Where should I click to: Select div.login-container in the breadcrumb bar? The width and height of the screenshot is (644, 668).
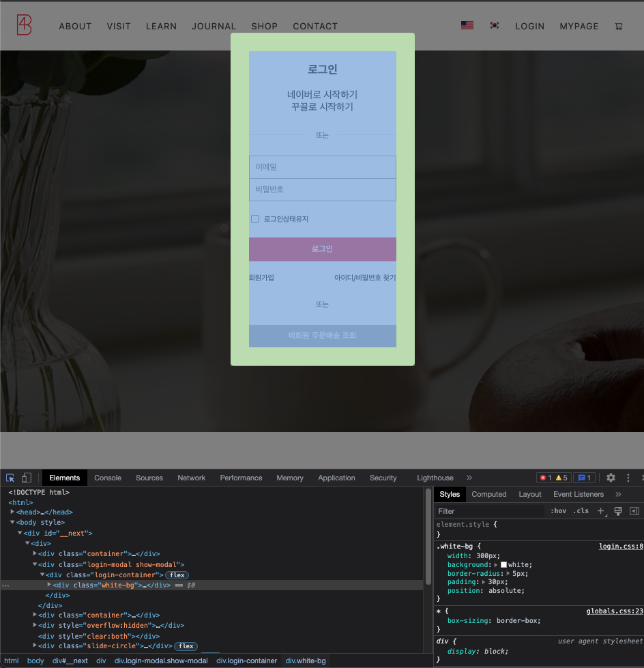click(246, 660)
